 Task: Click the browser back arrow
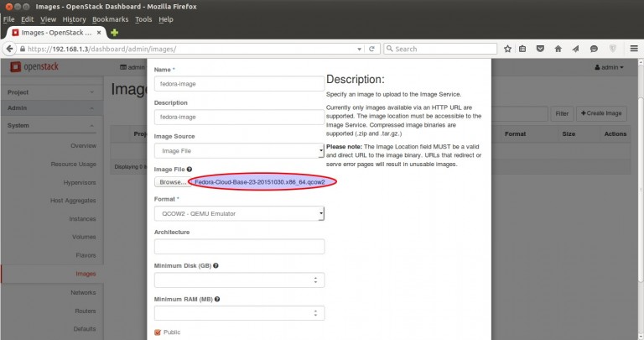pos(11,50)
